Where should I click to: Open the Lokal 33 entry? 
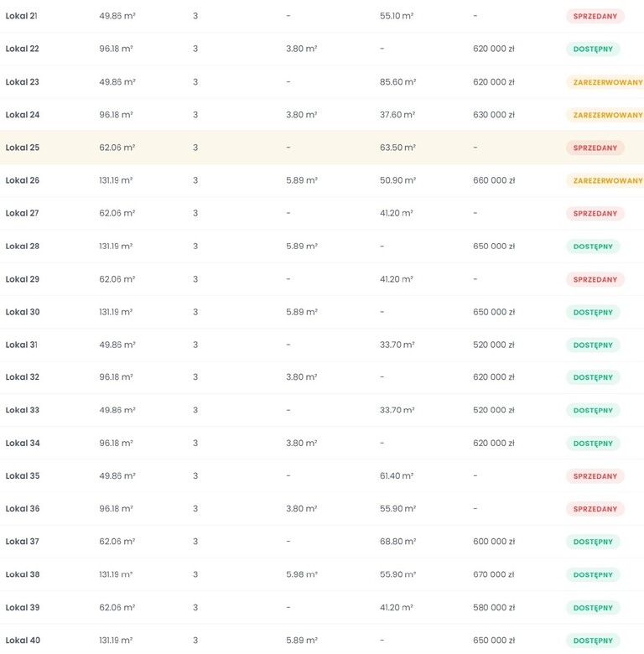point(22,410)
